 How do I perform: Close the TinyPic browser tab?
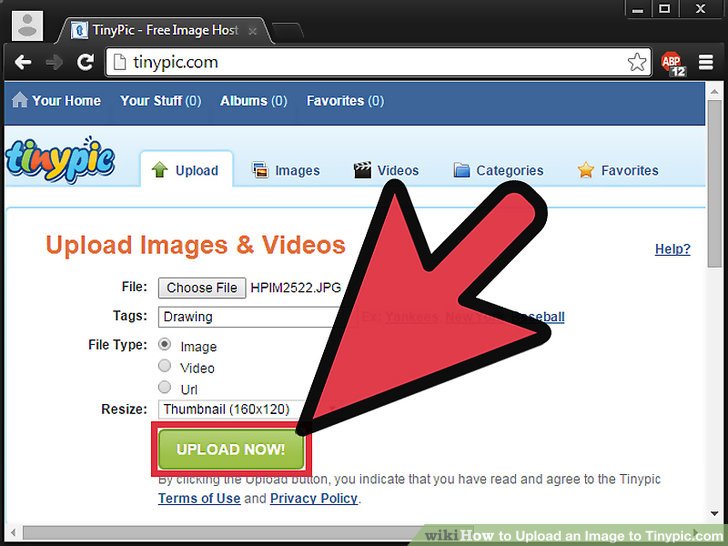(x=253, y=31)
